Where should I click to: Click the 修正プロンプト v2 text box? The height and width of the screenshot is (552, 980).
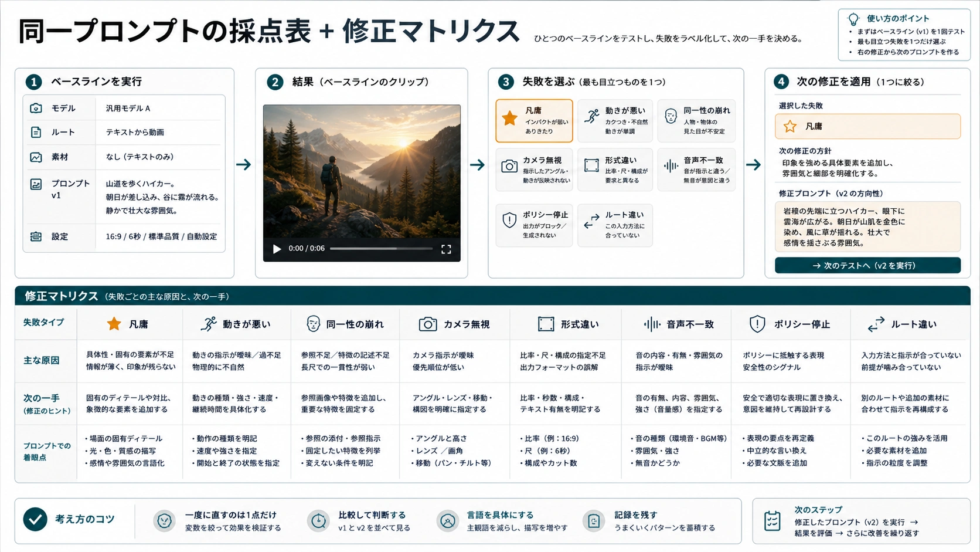coord(867,226)
